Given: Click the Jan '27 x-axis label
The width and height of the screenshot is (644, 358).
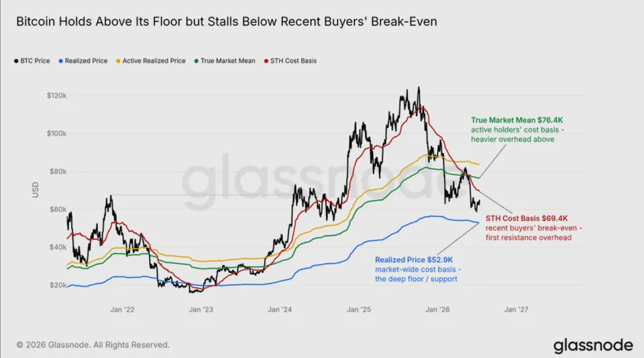Looking at the screenshot, I should (x=517, y=310).
